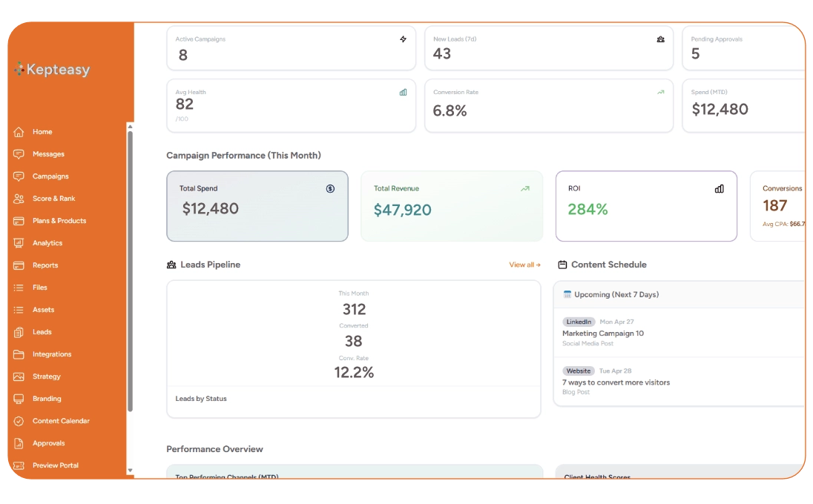This screenshot has height=504, width=813.
Task: Click lightning icon on Active Campaigns card
Action: tap(403, 39)
